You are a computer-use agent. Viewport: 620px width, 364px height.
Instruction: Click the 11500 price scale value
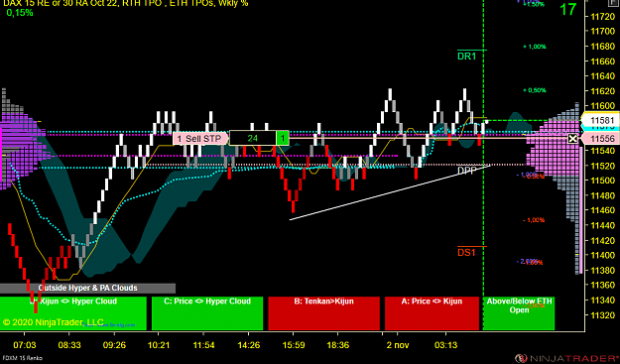602,181
